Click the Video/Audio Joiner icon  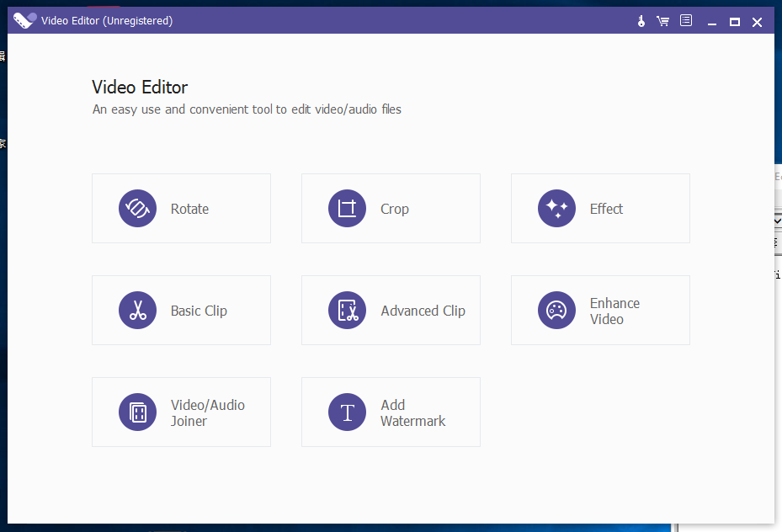click(138, 412)
